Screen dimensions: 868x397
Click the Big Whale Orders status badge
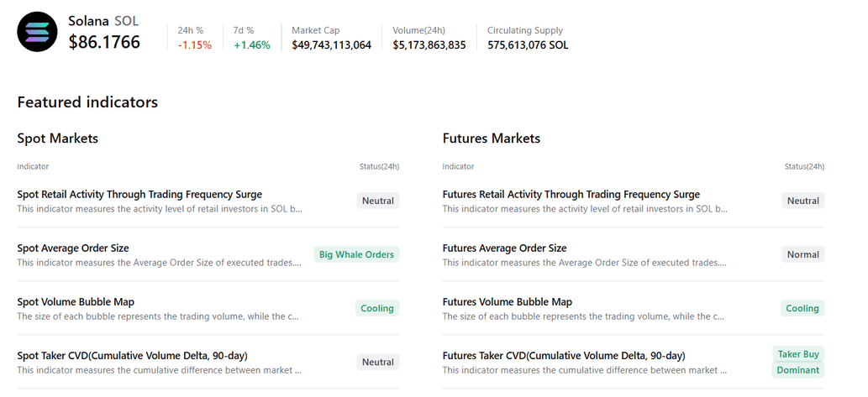[x=356, y=254]
